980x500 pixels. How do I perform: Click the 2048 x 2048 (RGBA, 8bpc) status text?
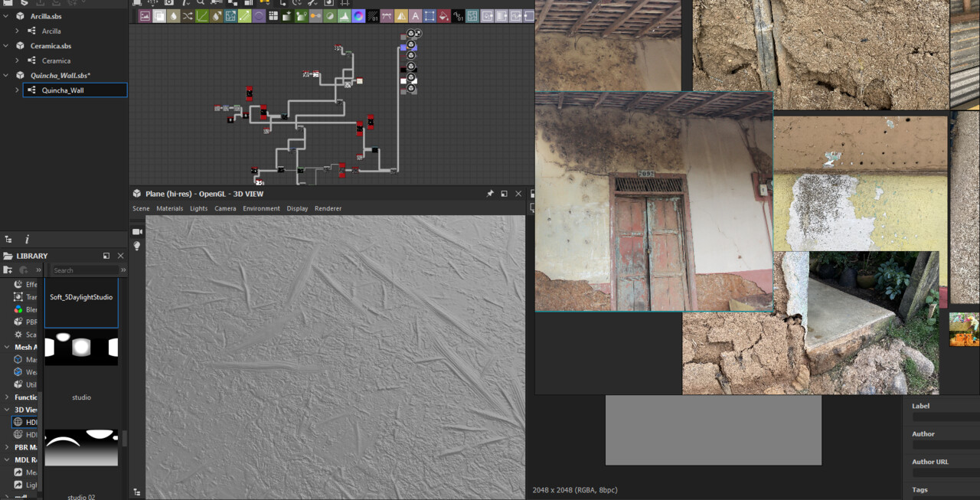pos(575,490)
